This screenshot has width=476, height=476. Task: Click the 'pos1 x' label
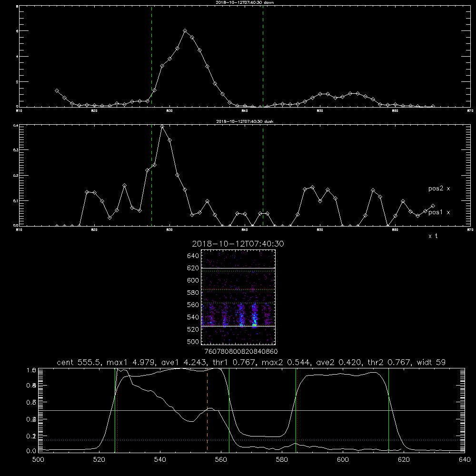coord(439,212)
